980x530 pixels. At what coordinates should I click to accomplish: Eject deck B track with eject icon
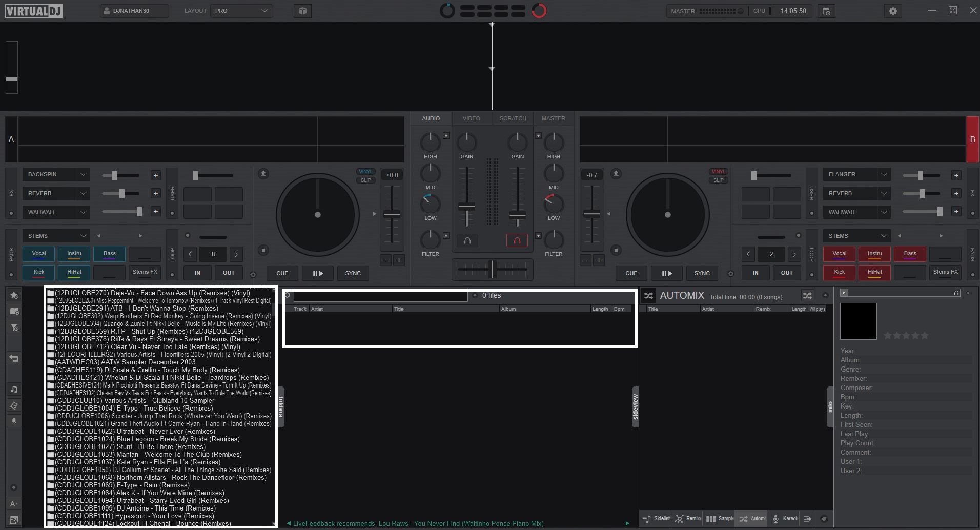pyautogui.click(x=616, y=174)
